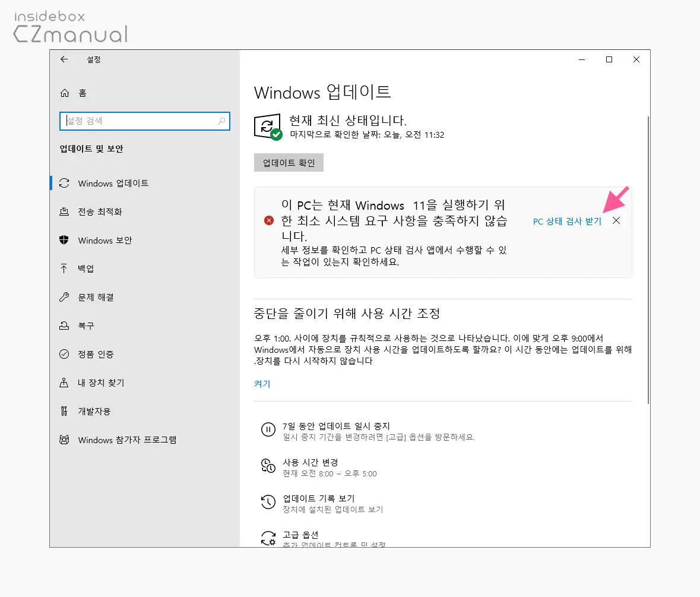The height and width of the screenshot is (597, 700).
Task: Focus the 설정 검색 search box
Action: tap(145, 121)
